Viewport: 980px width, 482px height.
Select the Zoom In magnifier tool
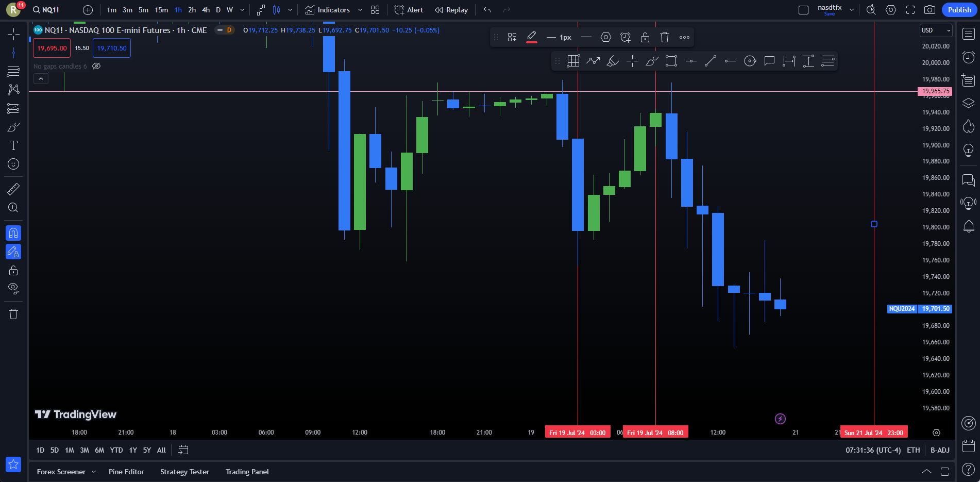click(x=13, y=207)
